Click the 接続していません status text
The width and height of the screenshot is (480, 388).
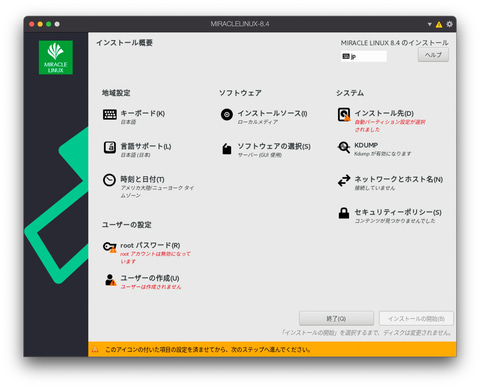tap(375, 188)
